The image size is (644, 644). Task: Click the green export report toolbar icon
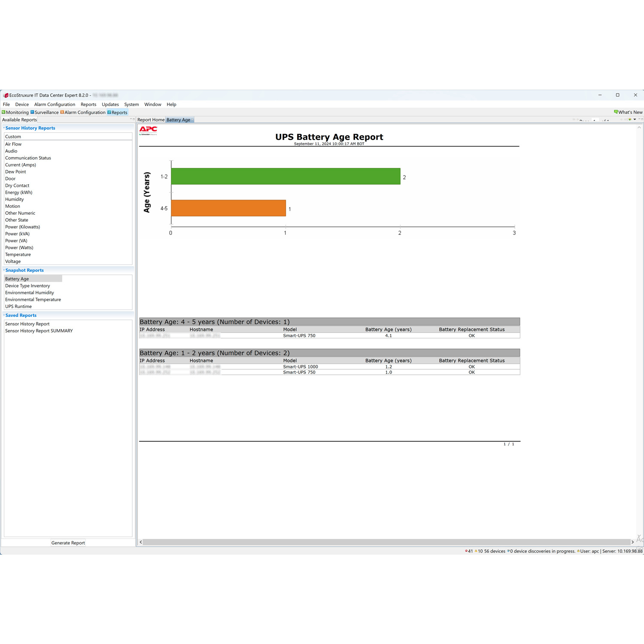[630, 119]
